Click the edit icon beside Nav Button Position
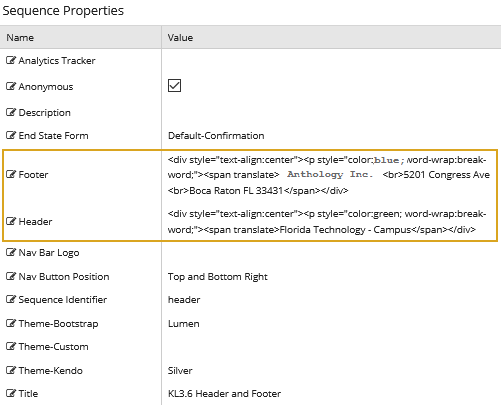Viewport: 501px width, 408px height. pyautogui.click(x=11, y=276)
